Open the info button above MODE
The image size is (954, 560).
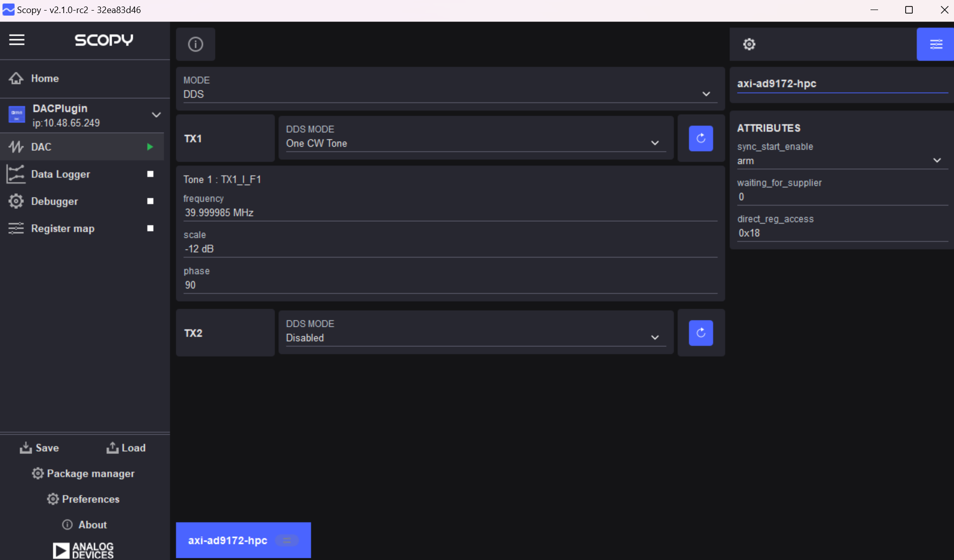point(196,44)
